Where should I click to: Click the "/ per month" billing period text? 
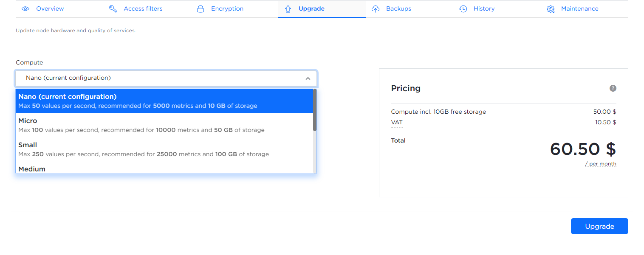[600, 164]
